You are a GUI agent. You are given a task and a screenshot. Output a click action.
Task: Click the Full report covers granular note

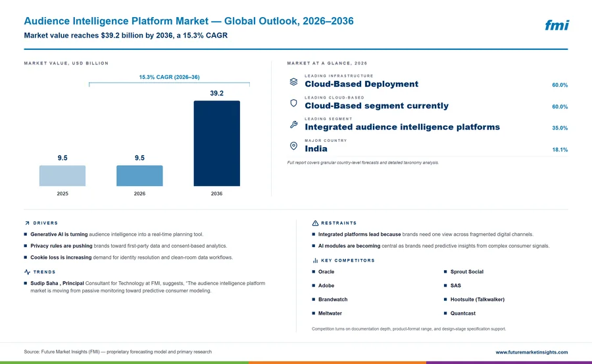coord(363,162)
